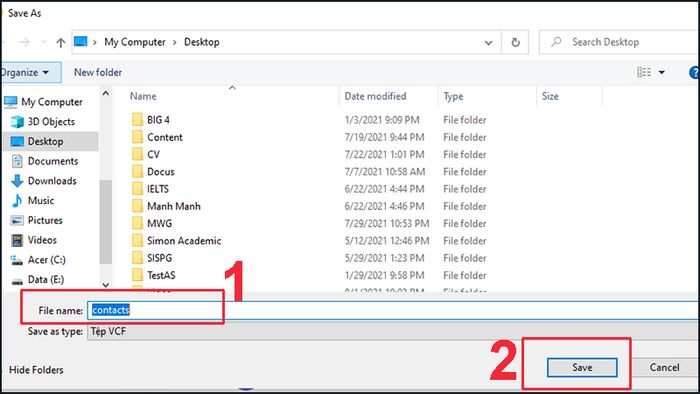Expand the address bar history dropdown
700x394 pixels.
click(488, 43)
